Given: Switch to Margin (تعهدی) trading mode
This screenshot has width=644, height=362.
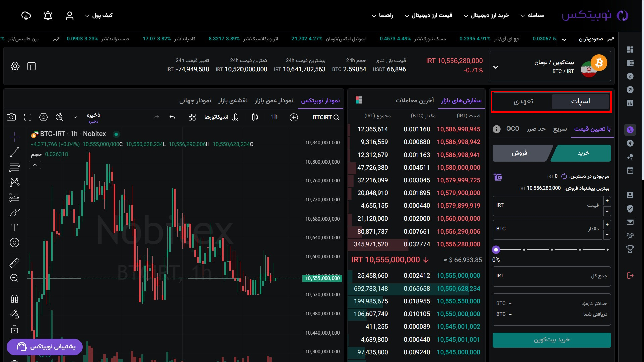Looking at the screenshot, I should [x=523, y=101].
